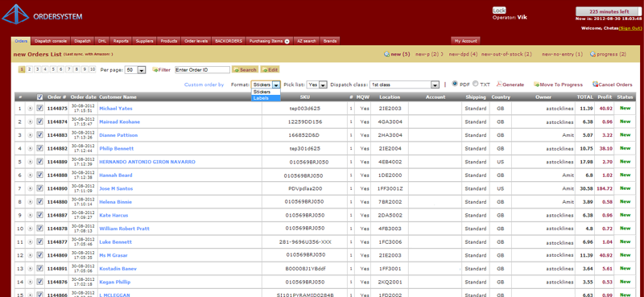This screenshot has width=644, height=297.
Task: Click arrow icon for order 1144889
Action: coord(30,162)
